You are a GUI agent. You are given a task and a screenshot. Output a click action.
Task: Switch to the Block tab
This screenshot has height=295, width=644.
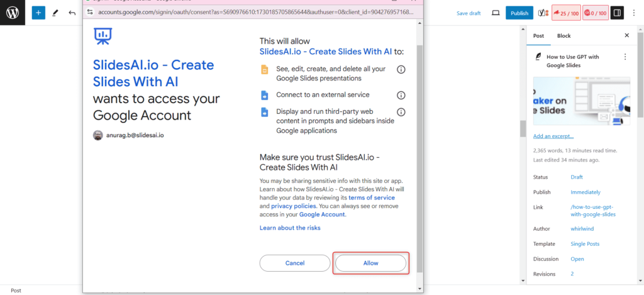[563, 36]
